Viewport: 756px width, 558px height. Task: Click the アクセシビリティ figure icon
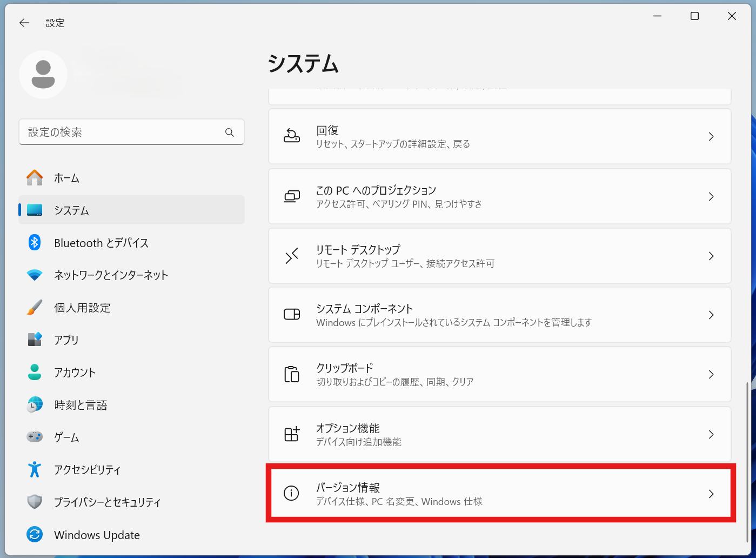(35, 469)
